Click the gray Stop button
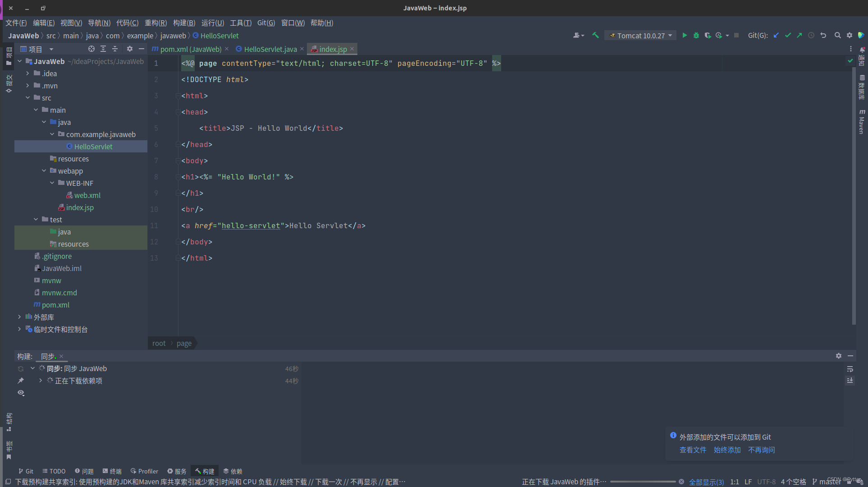The image size is (868, 487). tap(736, 35)
